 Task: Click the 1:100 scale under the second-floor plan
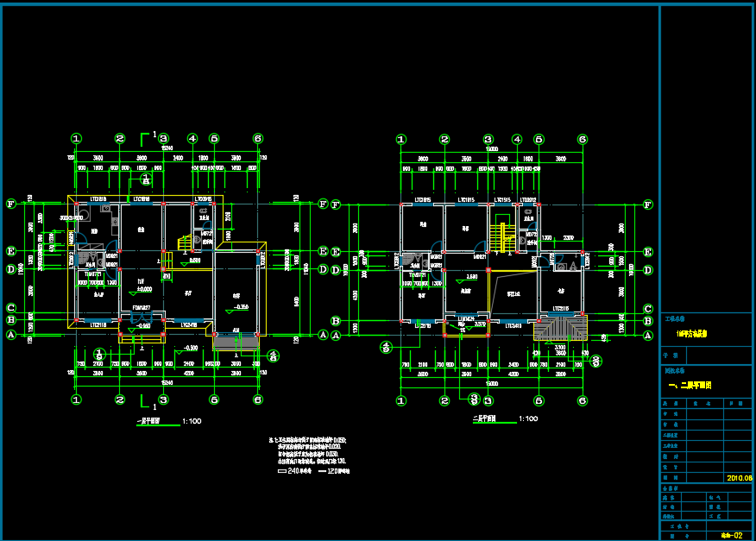(528, 418)
